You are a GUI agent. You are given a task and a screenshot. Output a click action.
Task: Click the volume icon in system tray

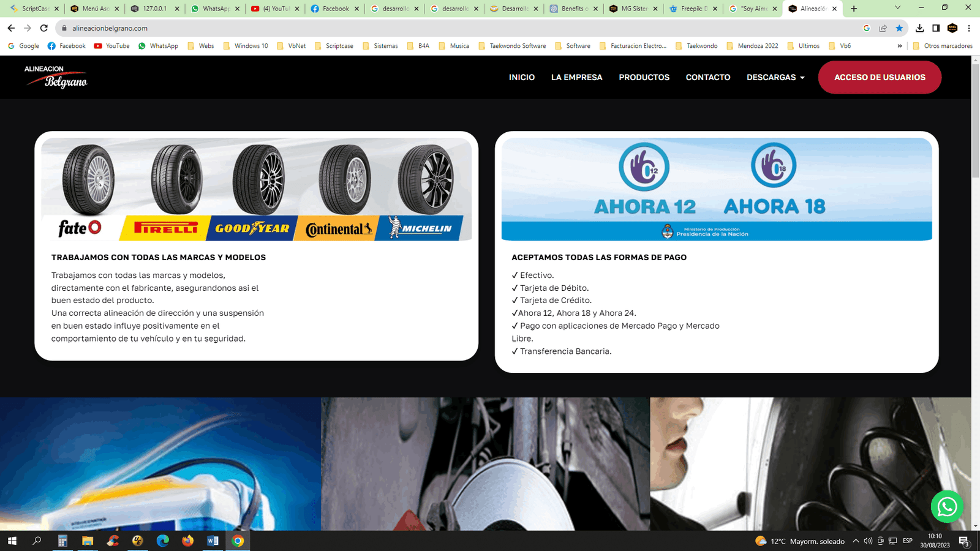(868, 541)
